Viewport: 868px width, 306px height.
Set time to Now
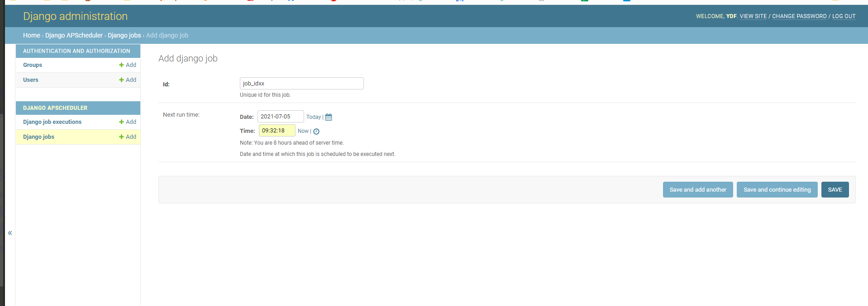click(303, 131)
